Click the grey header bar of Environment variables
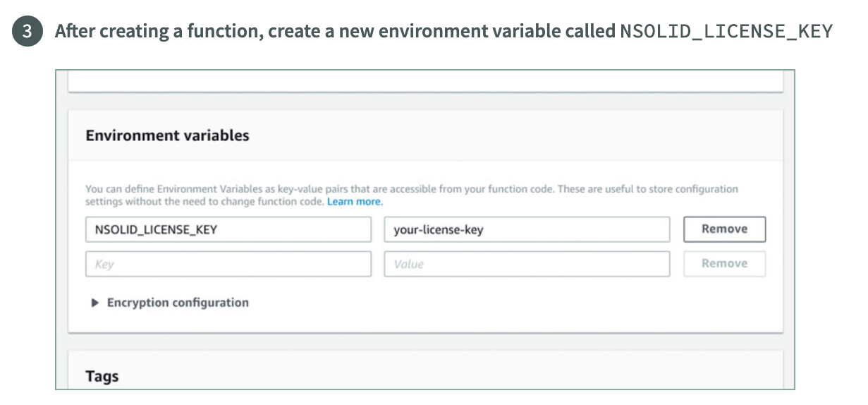 pyautogui.click(x=494, y=135)
